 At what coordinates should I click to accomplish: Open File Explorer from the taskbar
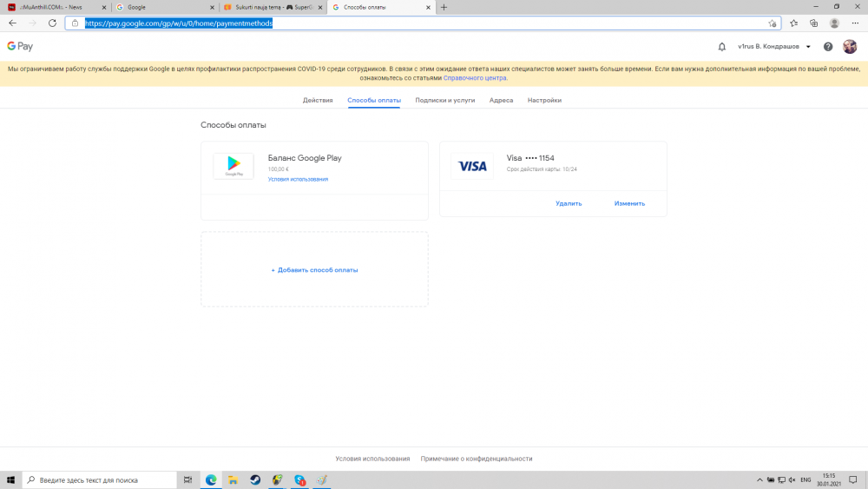tap(233, 480)
